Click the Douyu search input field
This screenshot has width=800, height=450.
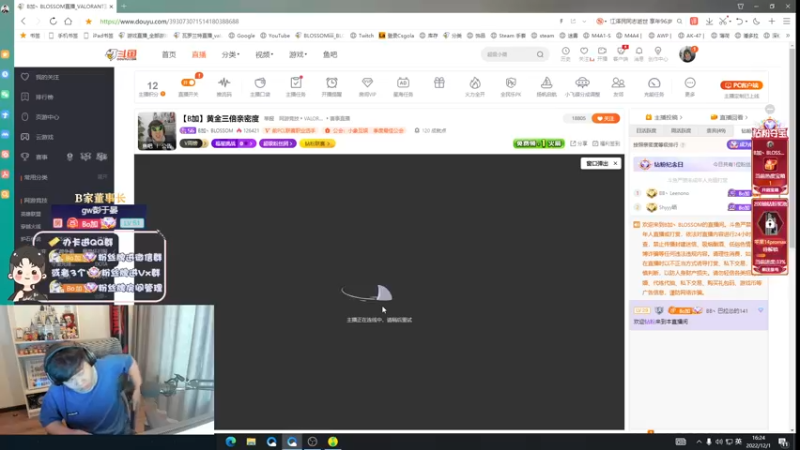(x=509, y=54)
